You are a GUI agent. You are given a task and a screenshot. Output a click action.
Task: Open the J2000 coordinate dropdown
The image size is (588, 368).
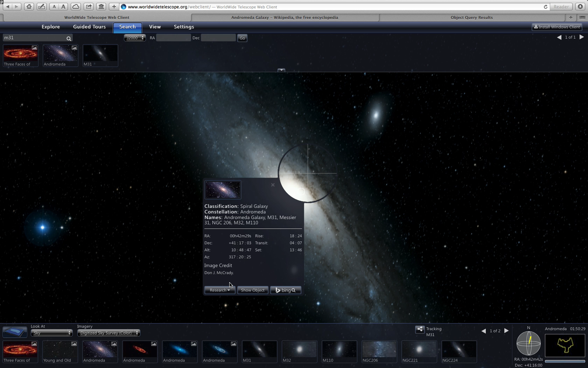click(135, 38)
